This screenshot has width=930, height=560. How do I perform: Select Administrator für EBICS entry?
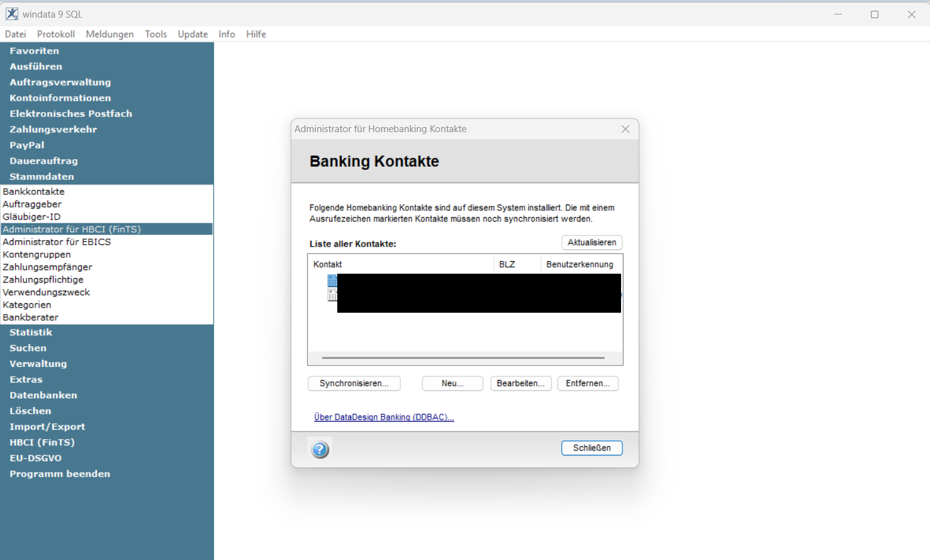tap(106, 242)
